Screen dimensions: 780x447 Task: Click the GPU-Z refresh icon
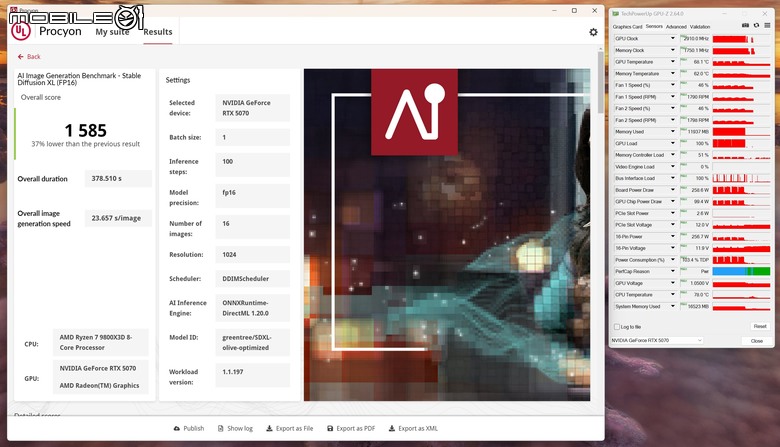pos(756,25)
